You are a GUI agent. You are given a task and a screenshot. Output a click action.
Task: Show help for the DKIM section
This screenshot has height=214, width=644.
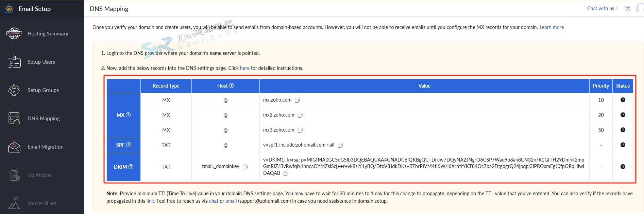tap(131, 167)
